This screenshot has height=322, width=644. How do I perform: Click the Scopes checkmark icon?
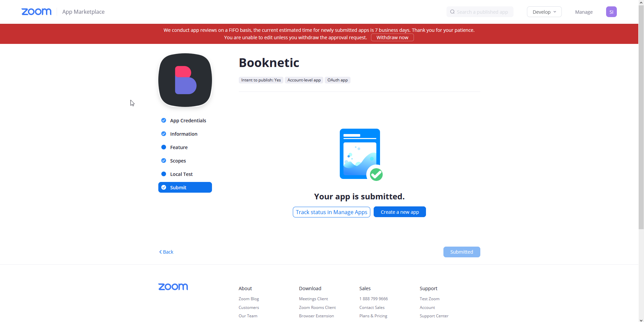click(164, 160)
